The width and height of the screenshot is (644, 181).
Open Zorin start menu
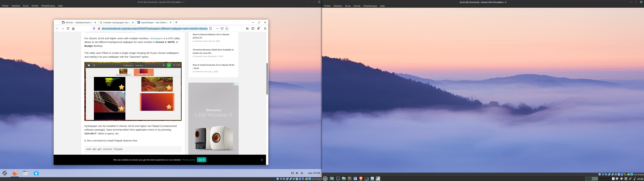(5, 173)
